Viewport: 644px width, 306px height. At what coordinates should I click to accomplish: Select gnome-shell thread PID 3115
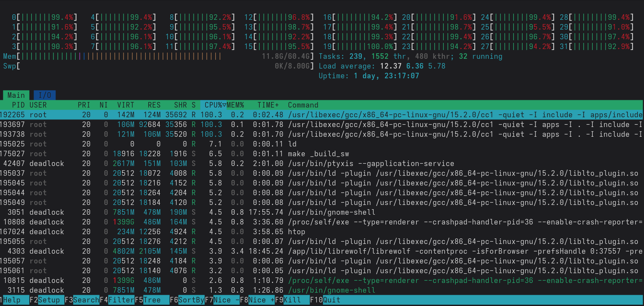(321, 290)
